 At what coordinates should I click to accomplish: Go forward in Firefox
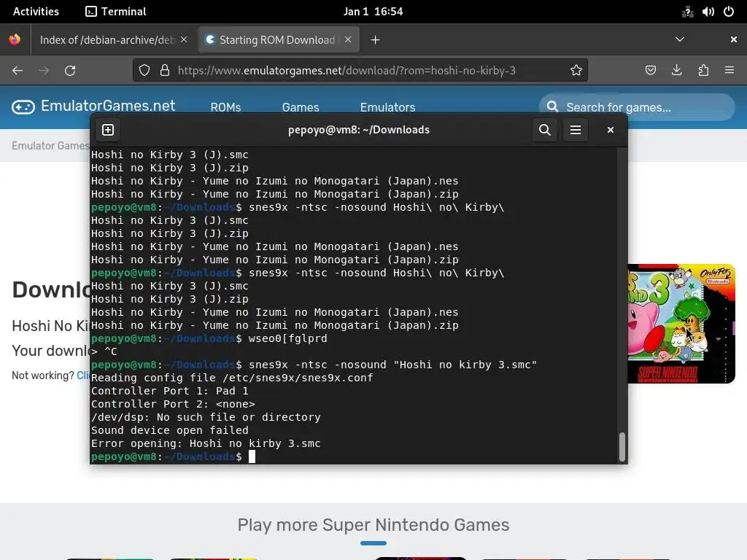pyautogui.click(x=44, y=71)
